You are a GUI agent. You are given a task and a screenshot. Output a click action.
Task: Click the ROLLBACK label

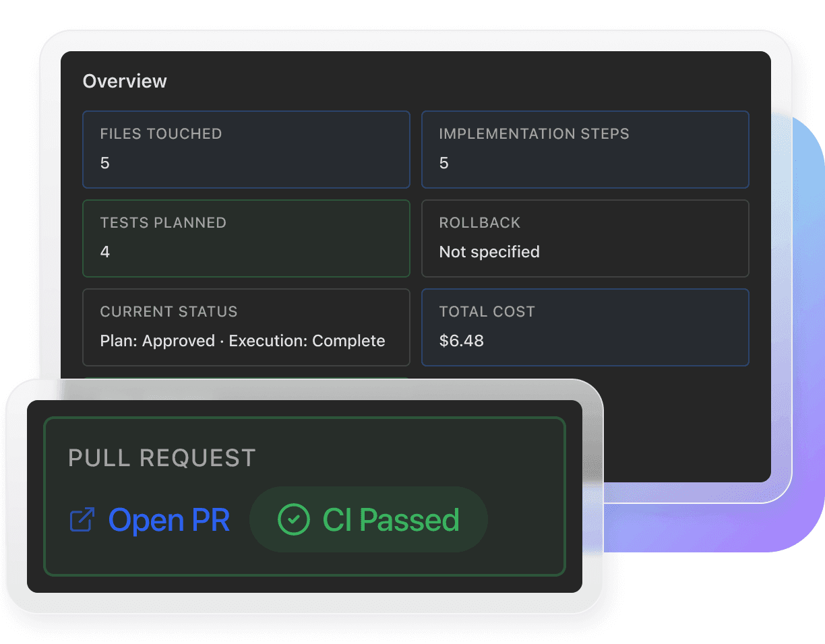pyautogui.click(x=480, y=223)
